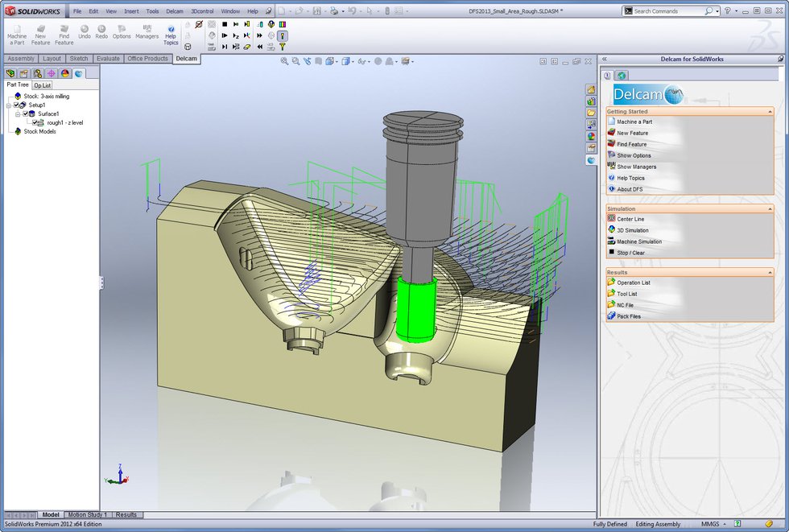Toggle the rough1 - z level checkbox off
The width and height of the screenshot is (789, 532).
(35, 122)
